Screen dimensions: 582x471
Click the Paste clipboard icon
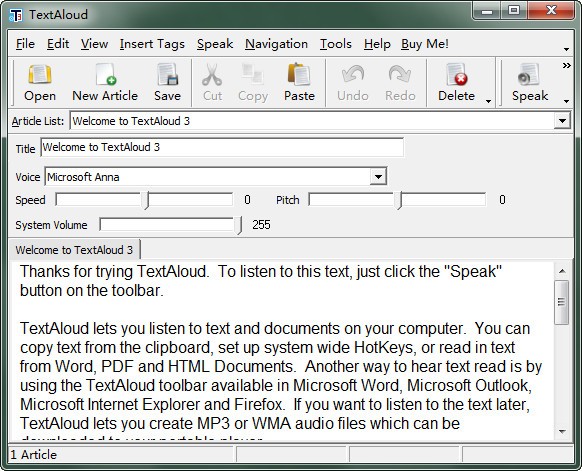[299, 74]
